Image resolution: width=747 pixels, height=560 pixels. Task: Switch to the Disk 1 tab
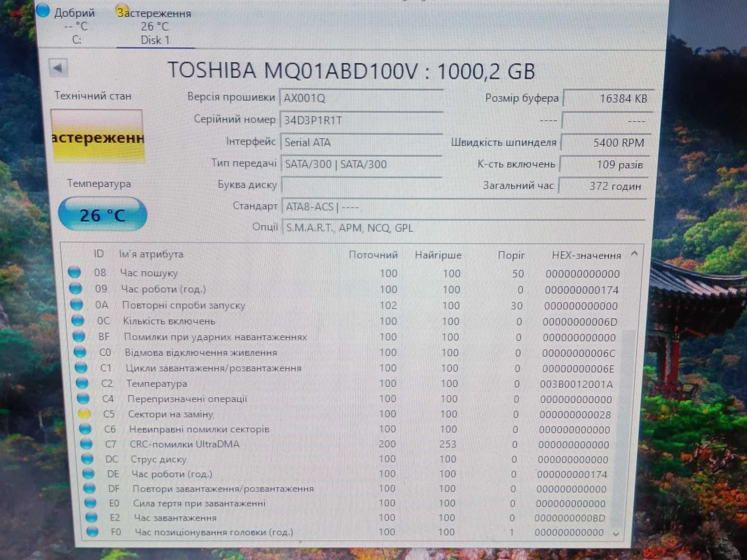[155, 27]
